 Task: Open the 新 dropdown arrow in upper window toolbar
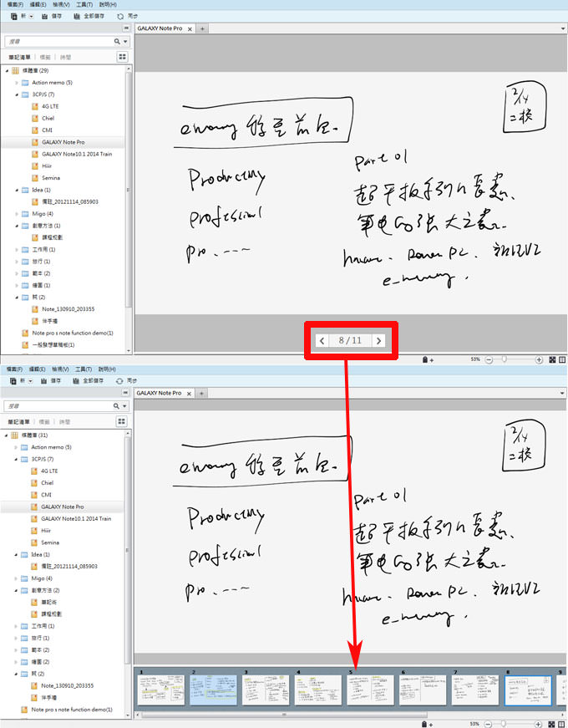31,16
